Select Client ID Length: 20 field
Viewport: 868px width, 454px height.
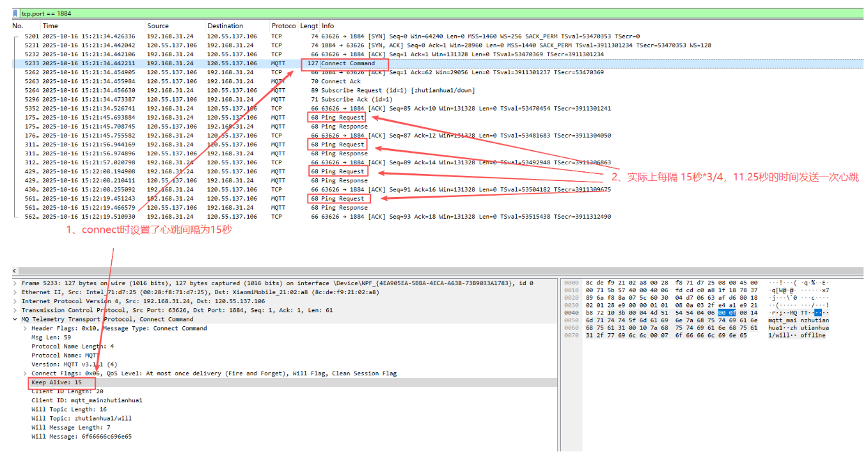pyautogui.click(x=67, y=391)
